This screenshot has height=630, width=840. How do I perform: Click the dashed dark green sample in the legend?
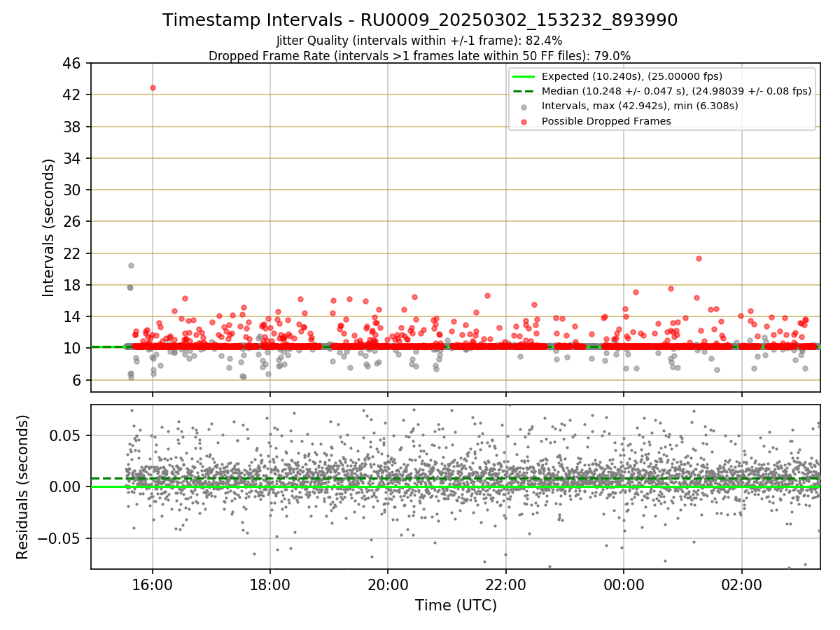pyautogui.click(x=524, y=92)
